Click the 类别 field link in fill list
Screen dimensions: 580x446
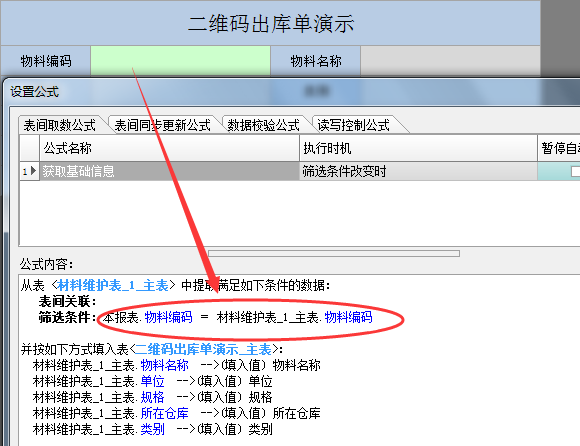[x=152, y=429]
